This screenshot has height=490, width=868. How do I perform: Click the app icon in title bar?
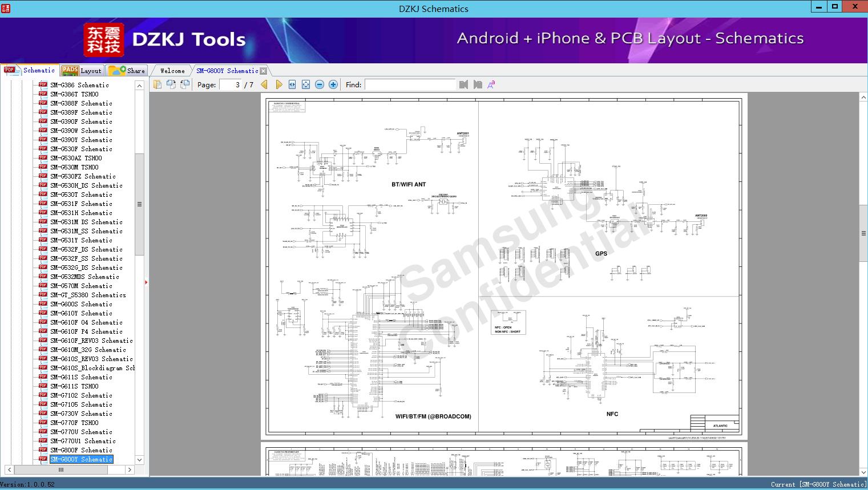coord(6,9)
